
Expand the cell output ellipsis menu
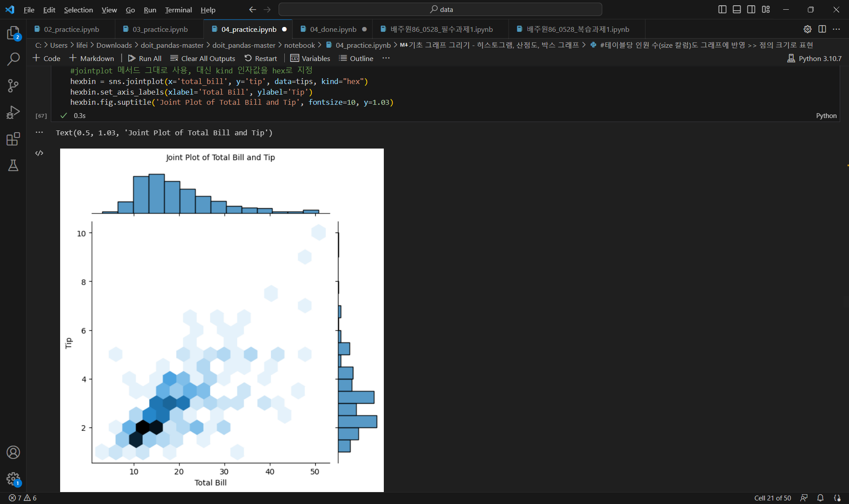(39, 132)
